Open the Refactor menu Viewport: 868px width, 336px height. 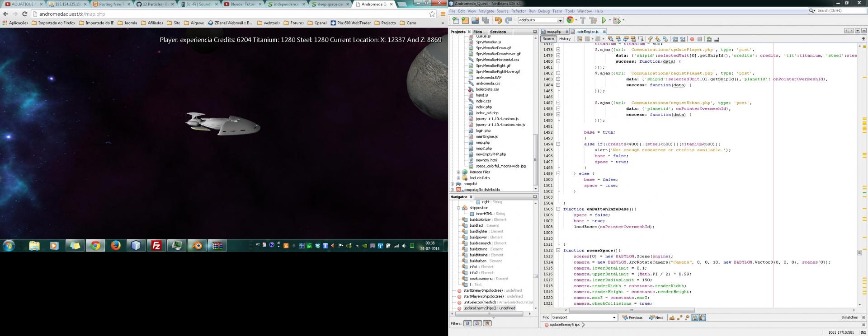click(x=519, y=11)
